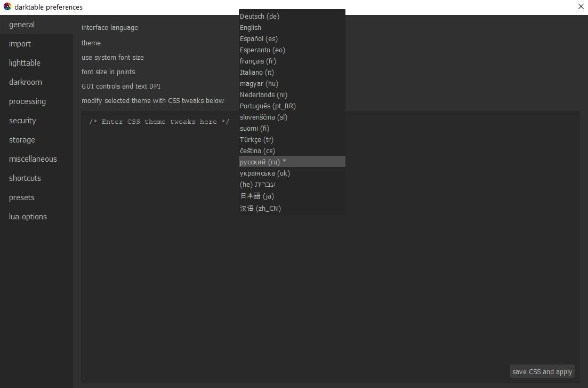
Task: Select the highlighted русский (ru) entry
Action: pyautogui.click(x=292, y=162)
